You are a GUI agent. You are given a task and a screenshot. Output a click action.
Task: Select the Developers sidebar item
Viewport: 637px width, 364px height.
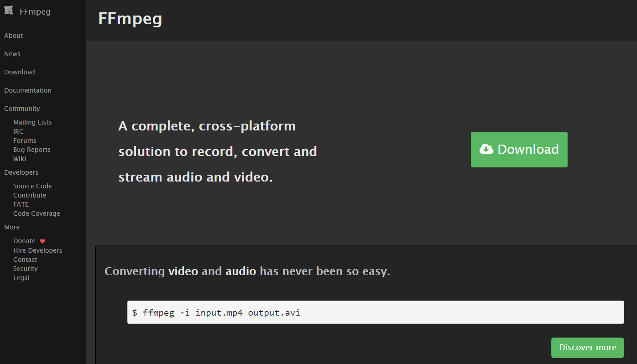[x=21, y=172]
